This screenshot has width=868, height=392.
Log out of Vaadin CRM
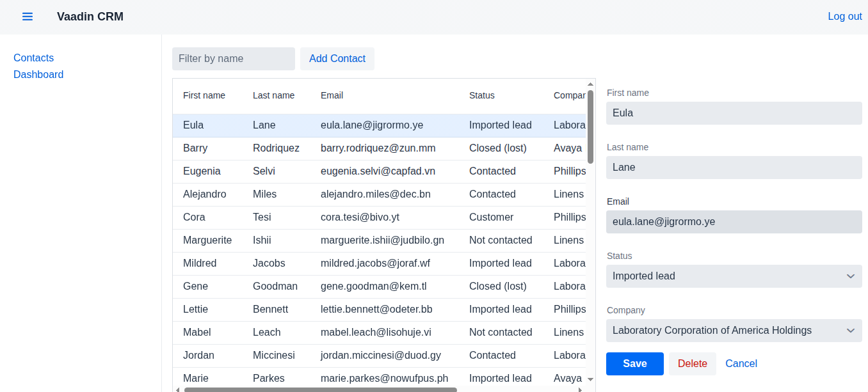point(844,17)
